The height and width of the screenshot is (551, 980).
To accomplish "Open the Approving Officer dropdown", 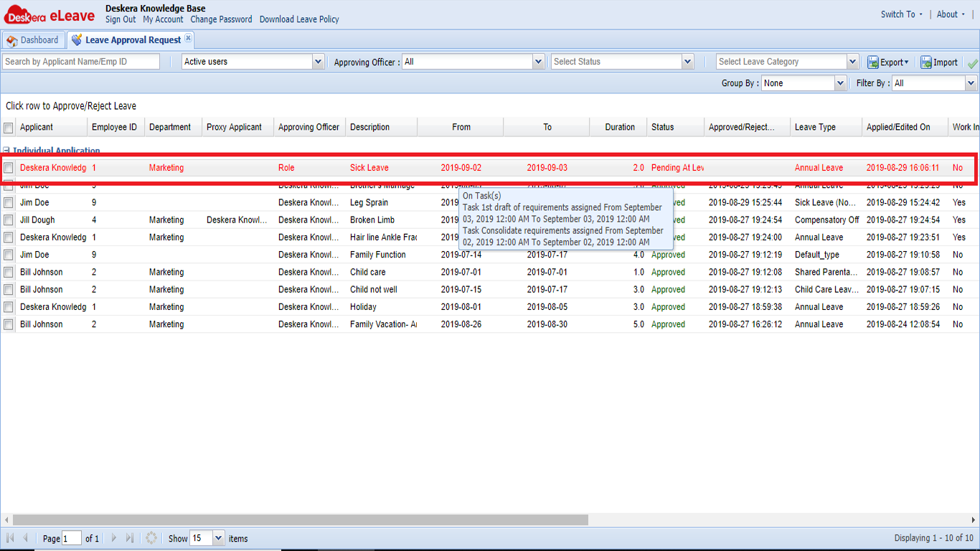I will [x=537, y=61].
